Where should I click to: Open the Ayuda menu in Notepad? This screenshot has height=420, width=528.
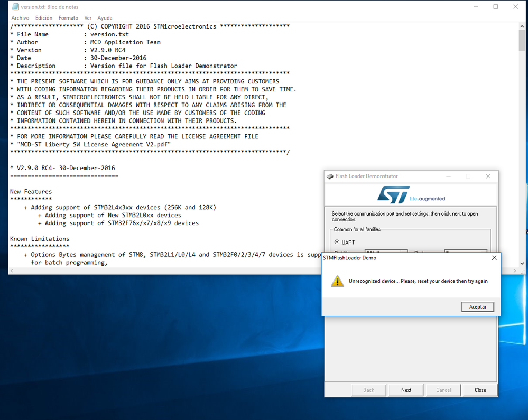pos(105,18)
